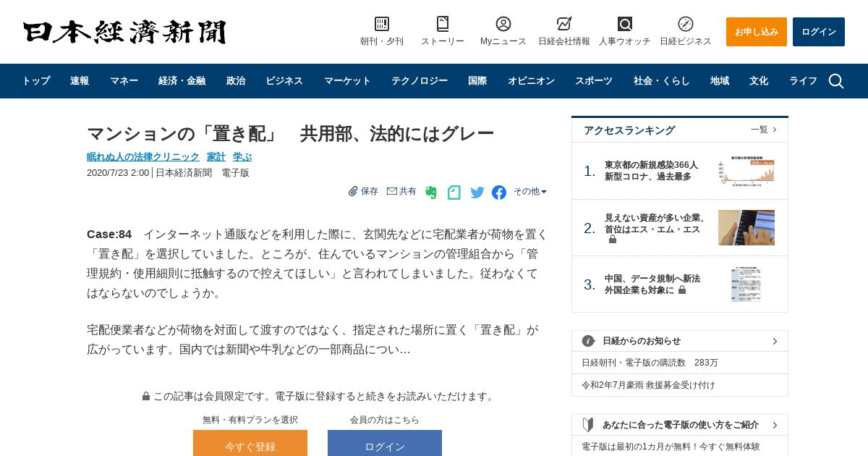Click document thumbnail for ranking number 3
The width and height of the screenshot is (868, 456).
point(746,284)
